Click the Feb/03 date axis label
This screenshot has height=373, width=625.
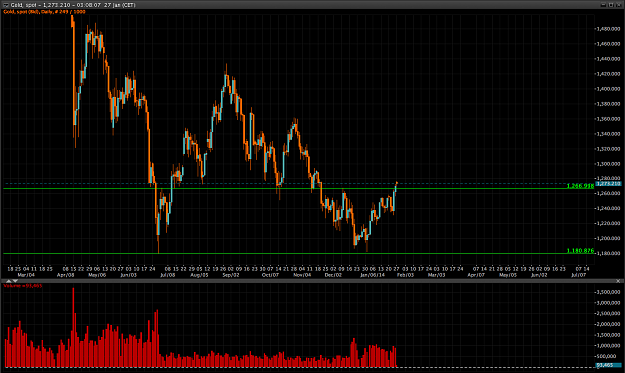(405, 275)
